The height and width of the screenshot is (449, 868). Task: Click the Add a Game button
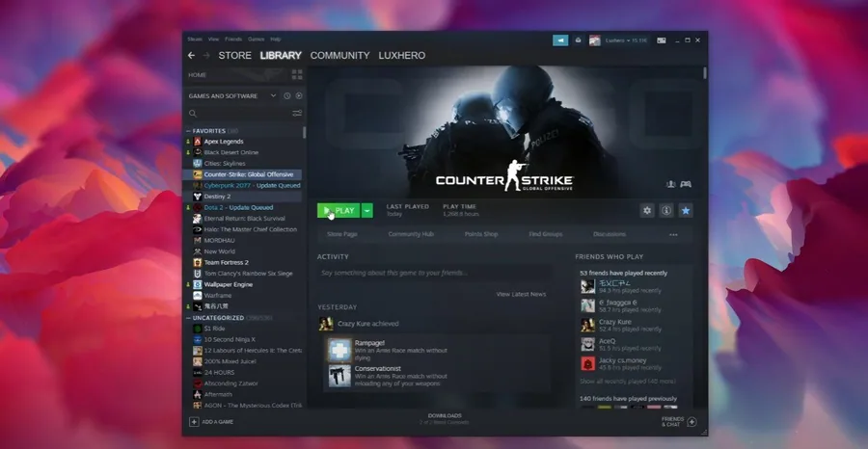pyautogui.click(x=211, y=422)
